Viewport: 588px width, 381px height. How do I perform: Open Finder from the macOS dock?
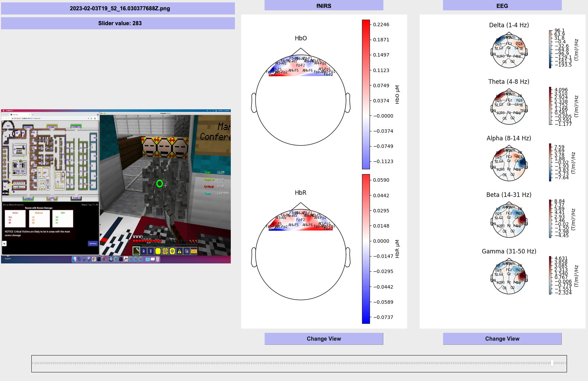74,259
